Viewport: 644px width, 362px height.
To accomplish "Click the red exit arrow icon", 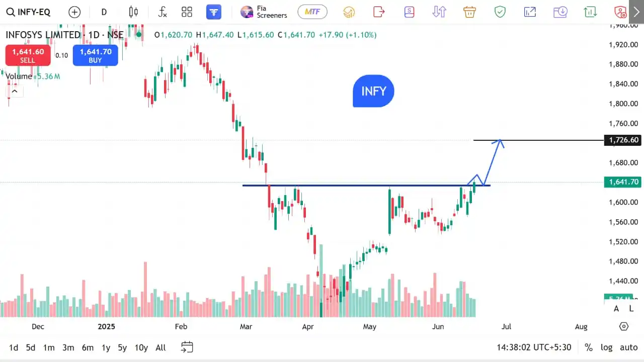I will 379,12.
